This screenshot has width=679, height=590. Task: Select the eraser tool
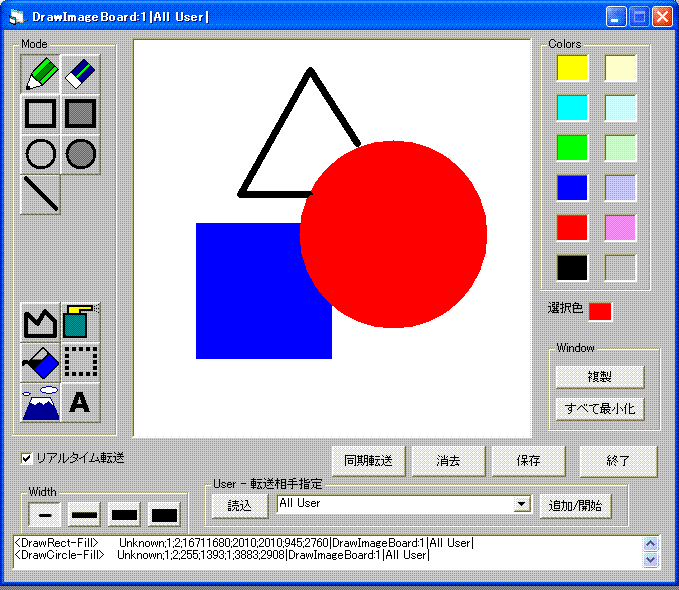point(81,74)
